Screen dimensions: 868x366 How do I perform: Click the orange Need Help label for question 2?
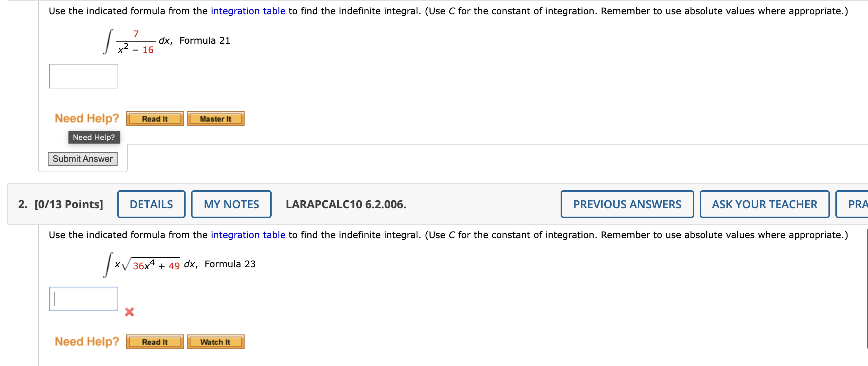pyautogui.click(x=86, y=341)
